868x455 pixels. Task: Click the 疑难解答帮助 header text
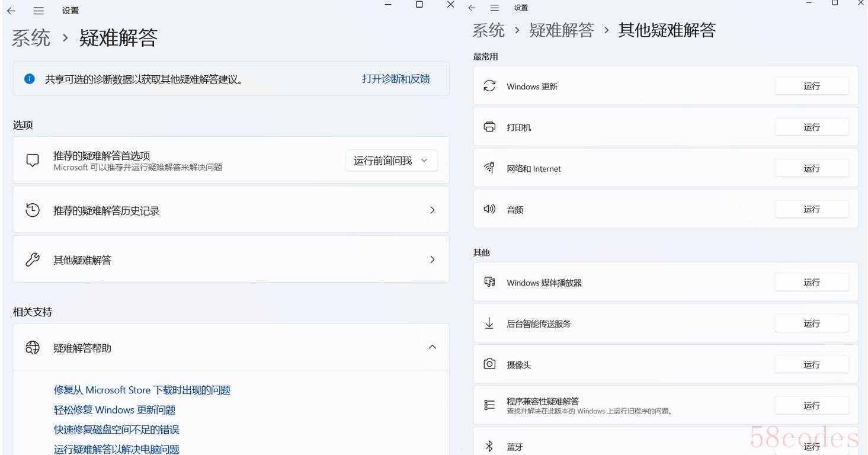click(82, 348)
